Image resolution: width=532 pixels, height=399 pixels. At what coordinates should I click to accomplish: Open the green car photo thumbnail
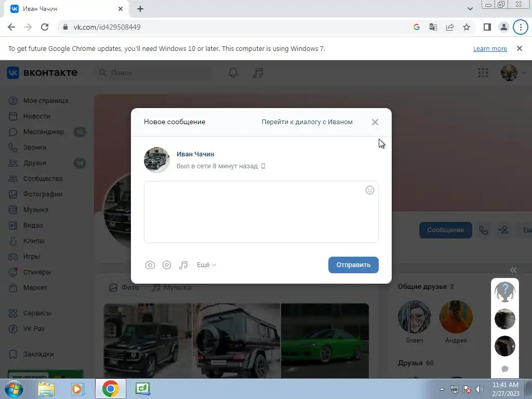(x=325, y=341)
